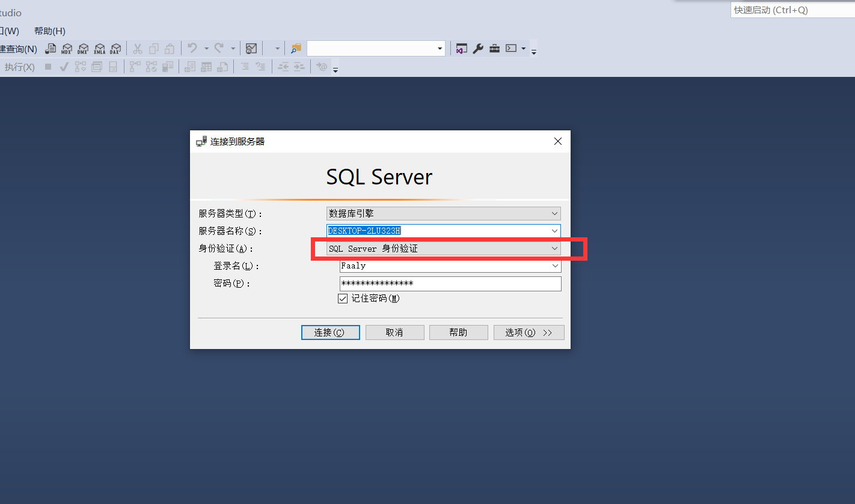The width and height of the screenshot is (855, 504).
Task: Click the undo arrow icon
Action: tap(193, 48)
